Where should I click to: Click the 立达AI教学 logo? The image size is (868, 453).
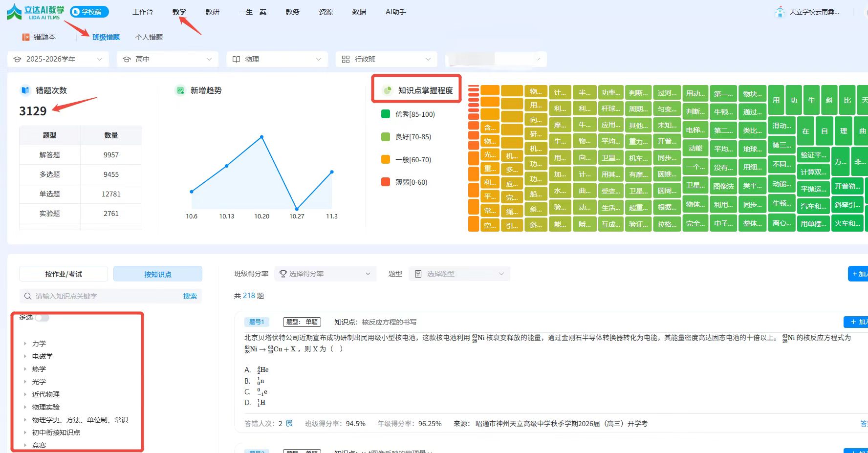pyautogui.click(x=35, y=12)
